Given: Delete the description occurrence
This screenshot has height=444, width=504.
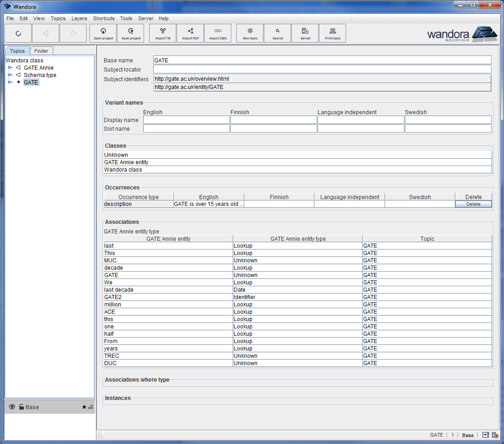Looking at the screenshot, I should 473,204.
